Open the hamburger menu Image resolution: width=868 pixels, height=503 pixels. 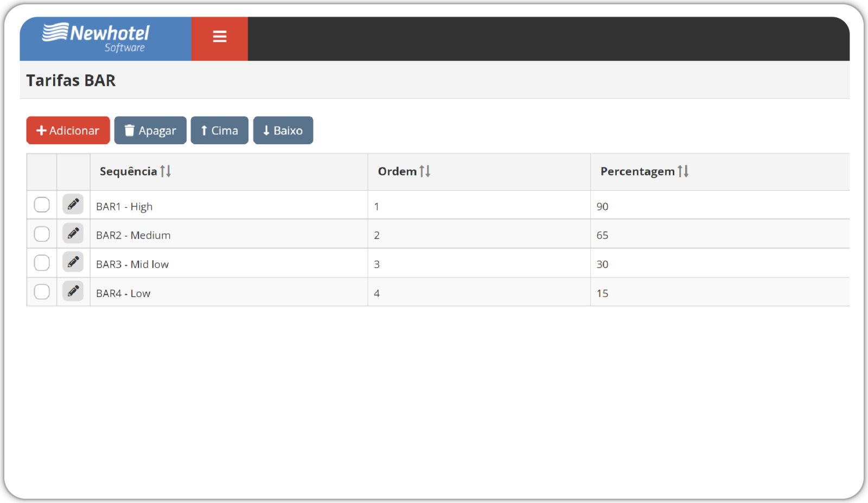tap(219, 36)
